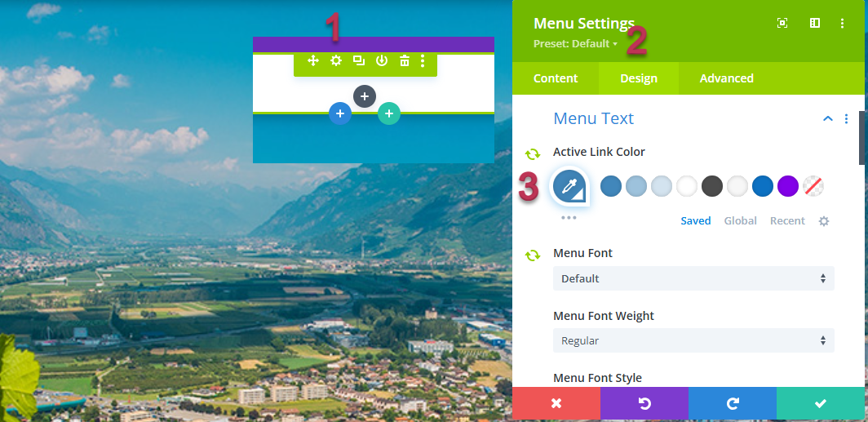The image size is (868, 422).
Task: Duplicate the module using the clone icon
Action: tap(359, 61)
